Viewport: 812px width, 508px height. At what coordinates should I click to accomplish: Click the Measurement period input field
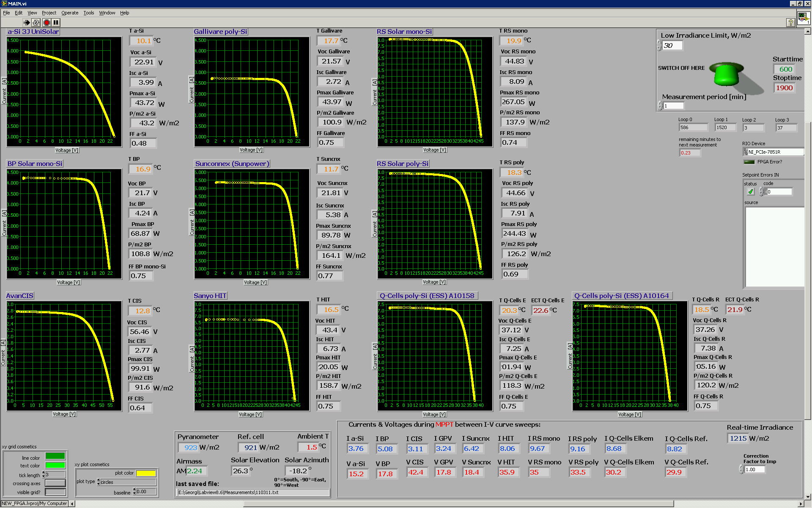click(x=673, y=106)
